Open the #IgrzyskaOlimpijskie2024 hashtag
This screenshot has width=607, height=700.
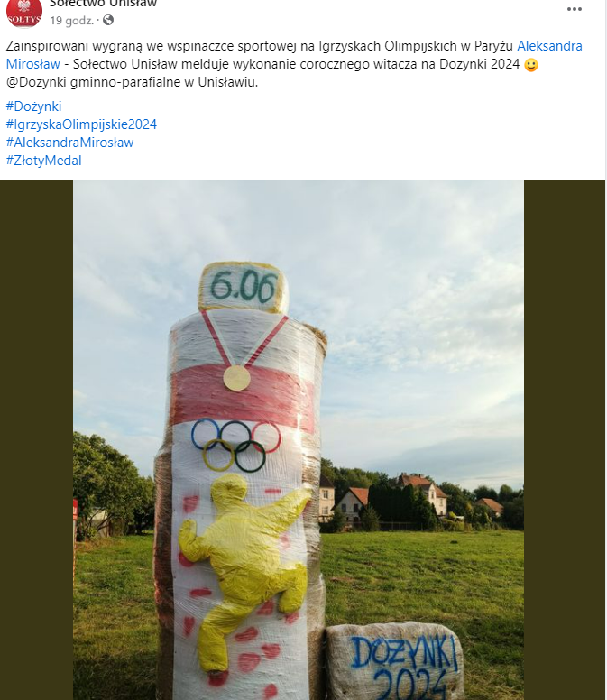coord(81,124)
